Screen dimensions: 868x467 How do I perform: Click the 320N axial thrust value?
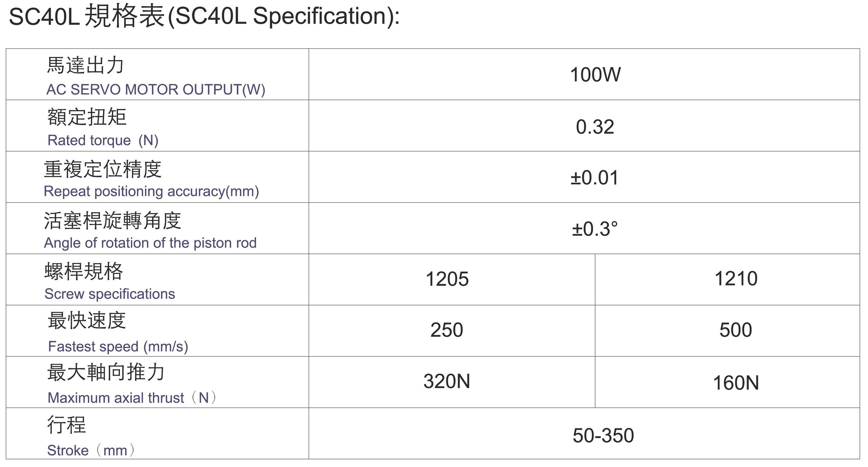click(x=447, y=381)
